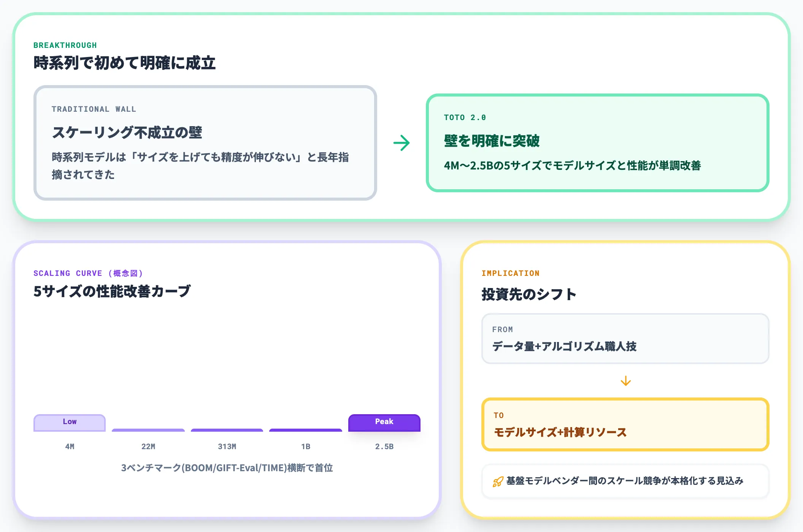The width and height of the screenshot is (803, 532).
Task: Click heading 壁を明確に突破
Action: click(492, 141)
